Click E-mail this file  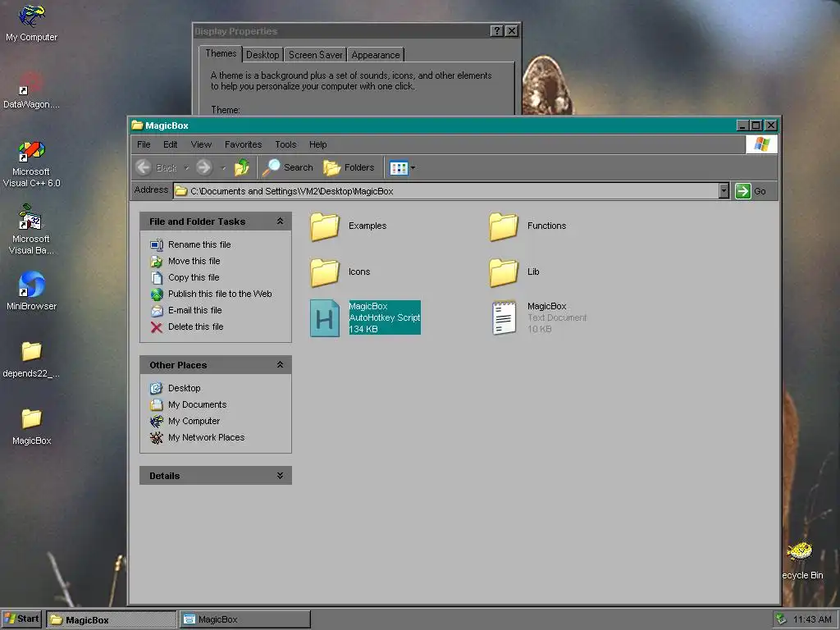(x=186, y=311)
